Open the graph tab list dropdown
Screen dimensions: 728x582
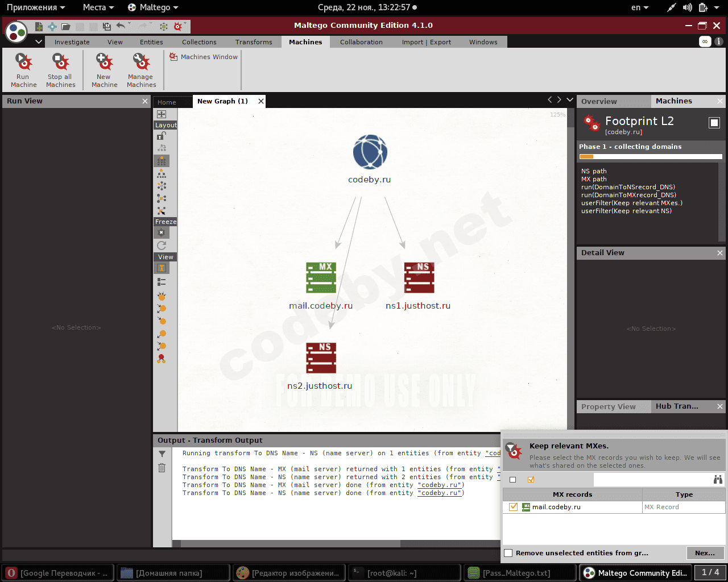[x=570, y=100]
